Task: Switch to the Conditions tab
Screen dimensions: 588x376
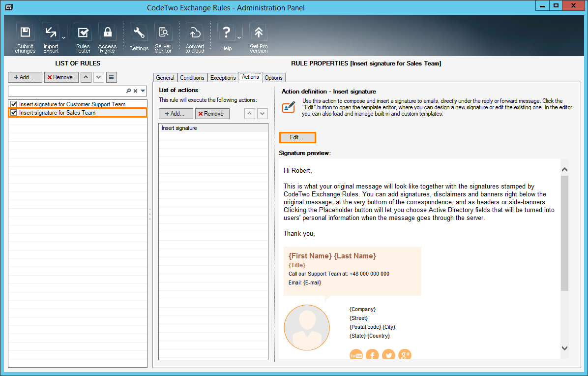Action: pyautogui.click(x=192, y=78)
